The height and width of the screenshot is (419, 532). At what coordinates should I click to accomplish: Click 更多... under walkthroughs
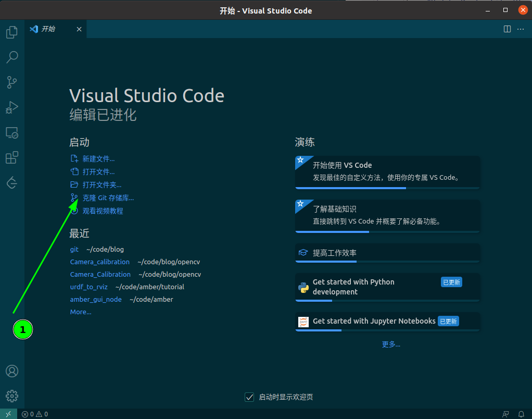[391, 344]
